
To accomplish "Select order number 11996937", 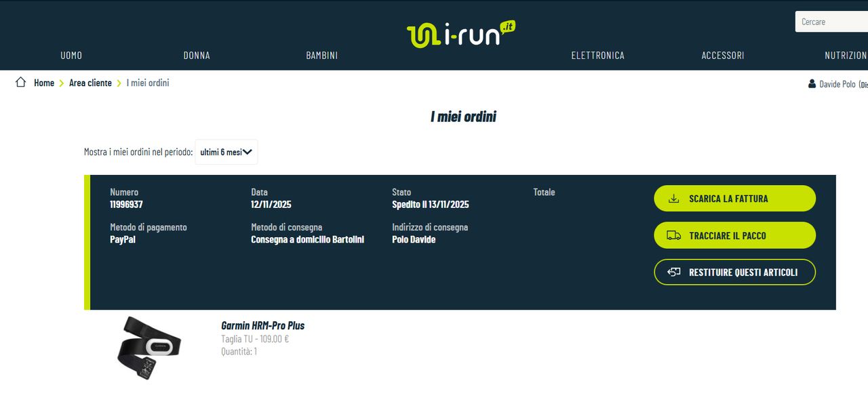I will [126, 204].
